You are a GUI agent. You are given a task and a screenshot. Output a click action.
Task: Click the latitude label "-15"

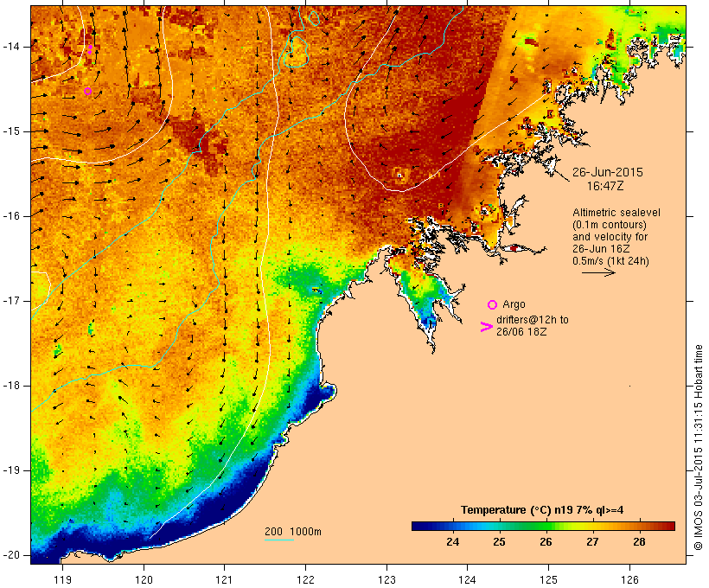[10, 131]
